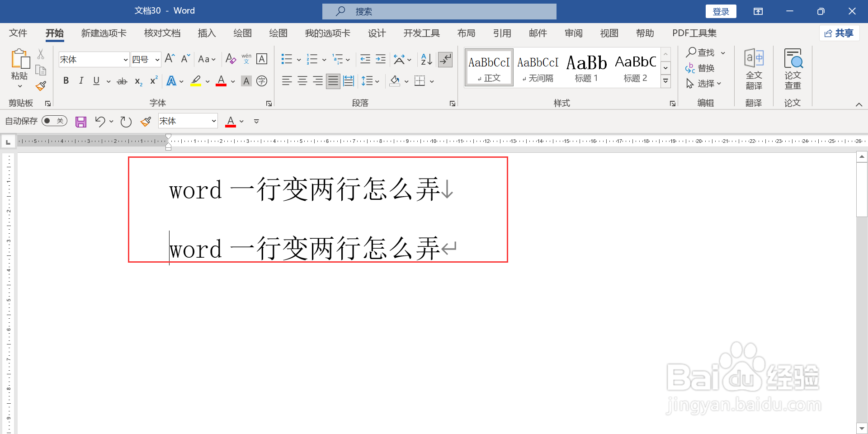This screenshot has height=434, width=868.
Task: Switch to the 设计 Design tab
Action: point(377,33)
